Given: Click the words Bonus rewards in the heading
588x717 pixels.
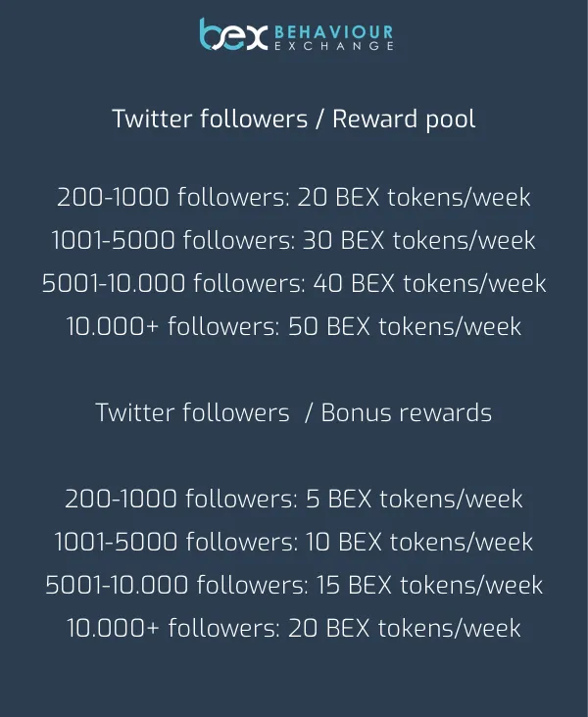Looking at the screenshot, I should (407, 412).
